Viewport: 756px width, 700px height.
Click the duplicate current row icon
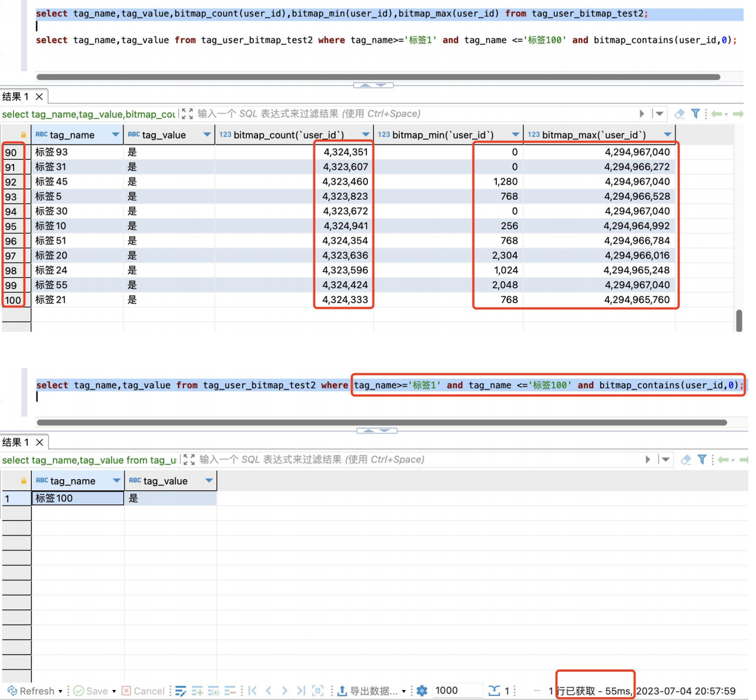214,691
